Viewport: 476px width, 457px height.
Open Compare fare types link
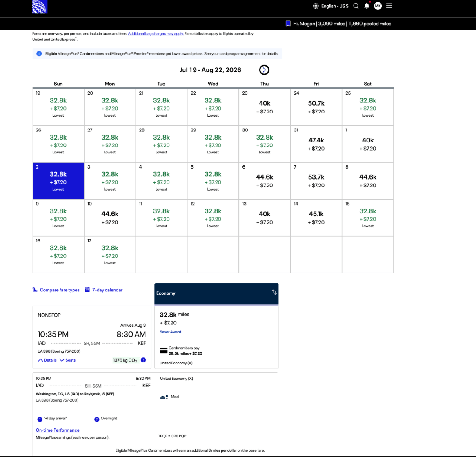pos(60,290)
